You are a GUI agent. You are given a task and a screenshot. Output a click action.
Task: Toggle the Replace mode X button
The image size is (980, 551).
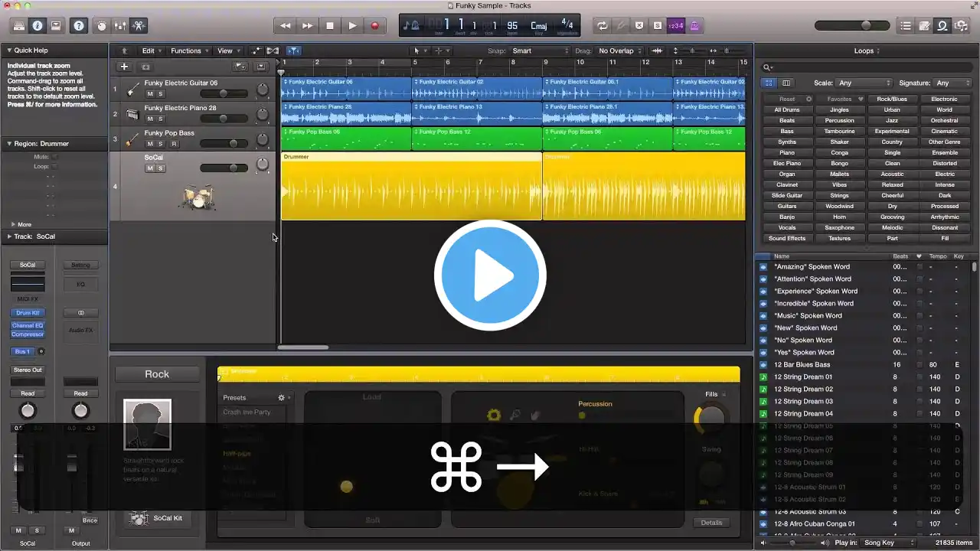(x=639, y=25)
